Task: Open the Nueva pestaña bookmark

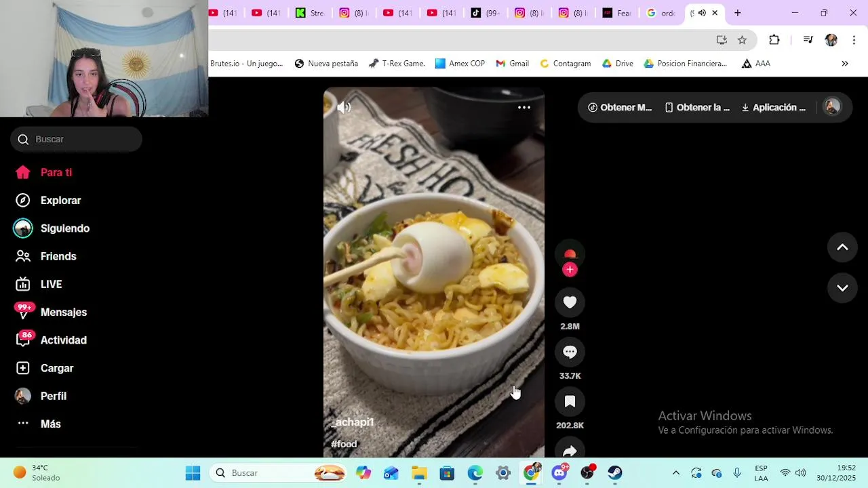Action: tap(326, 64)
